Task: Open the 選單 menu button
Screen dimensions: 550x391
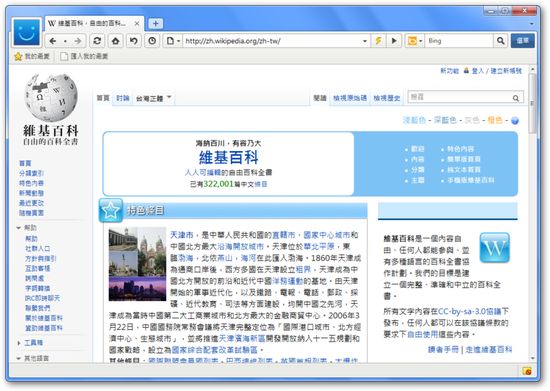Action: tap(523, 41)
